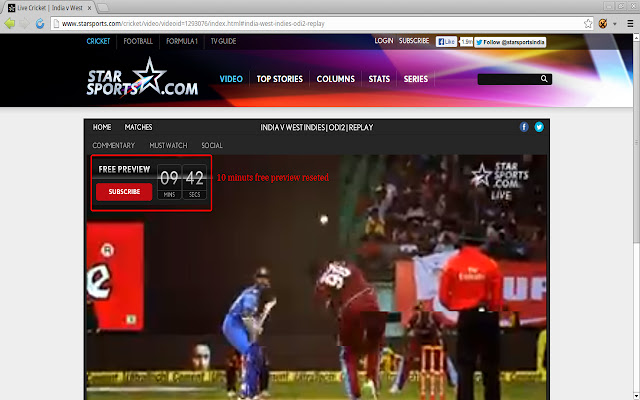Viewport: 640px width, 400px height.
Task: Click the match title INDIA V WEST INDIES
Action: pos(317,127)
